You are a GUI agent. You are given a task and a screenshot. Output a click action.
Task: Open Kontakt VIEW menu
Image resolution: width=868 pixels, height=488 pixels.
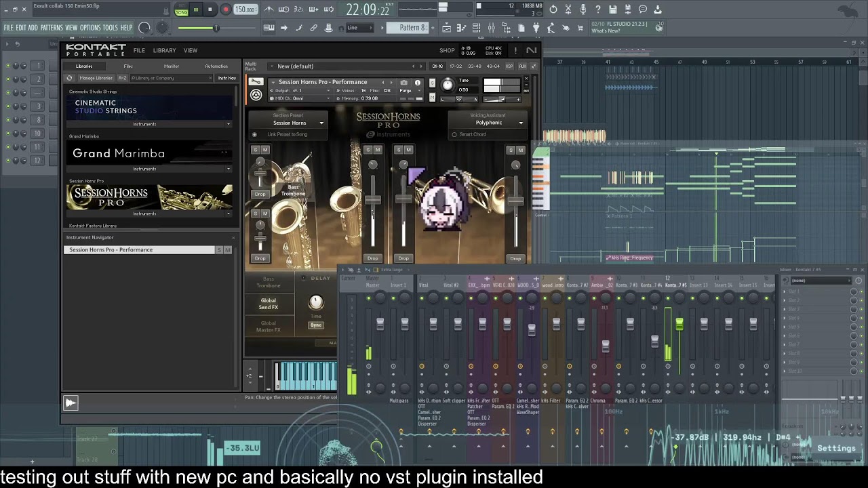coord(191,50)
